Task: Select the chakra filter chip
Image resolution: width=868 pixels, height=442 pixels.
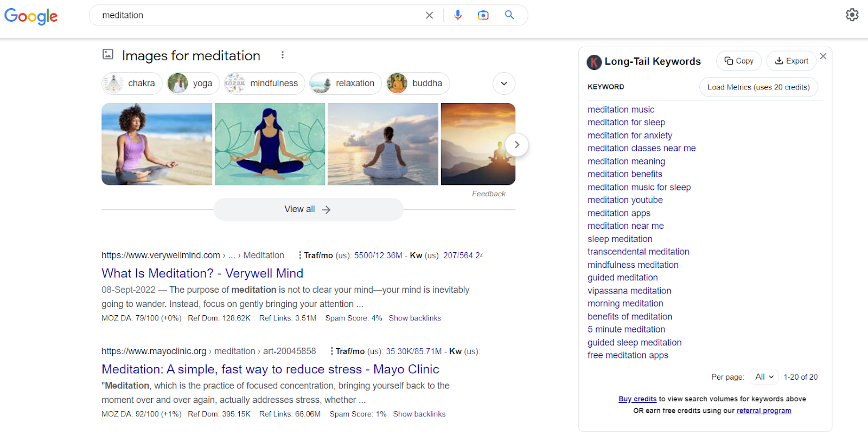Action: (132, 84)
